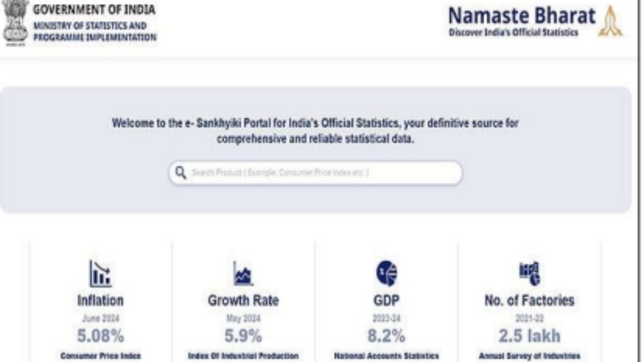The image size is (644, 362).
Task: Click the GDP card heading
Action: point(386,300)
